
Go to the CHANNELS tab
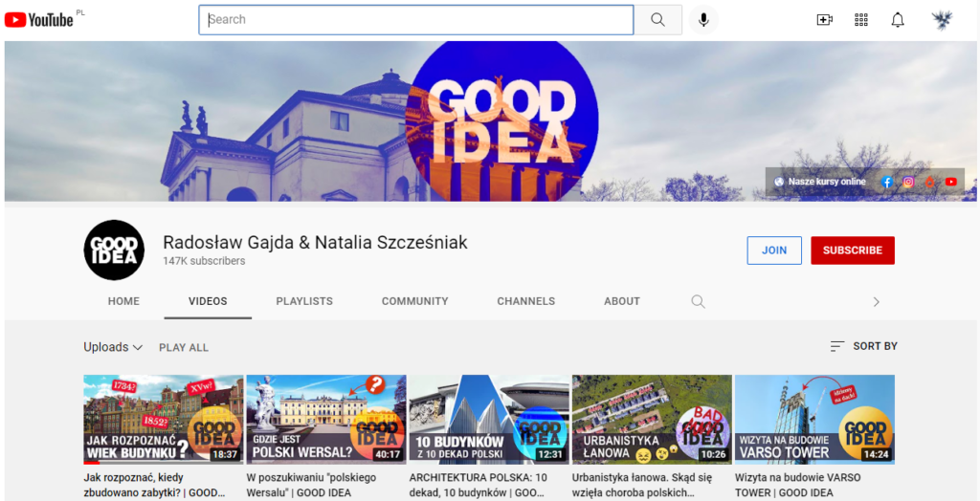[526, 301]
